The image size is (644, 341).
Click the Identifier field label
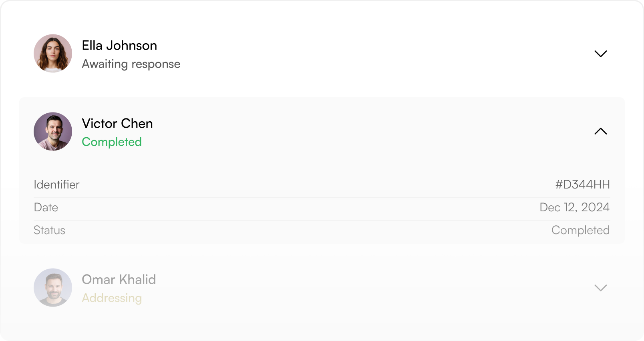[56, 185]
